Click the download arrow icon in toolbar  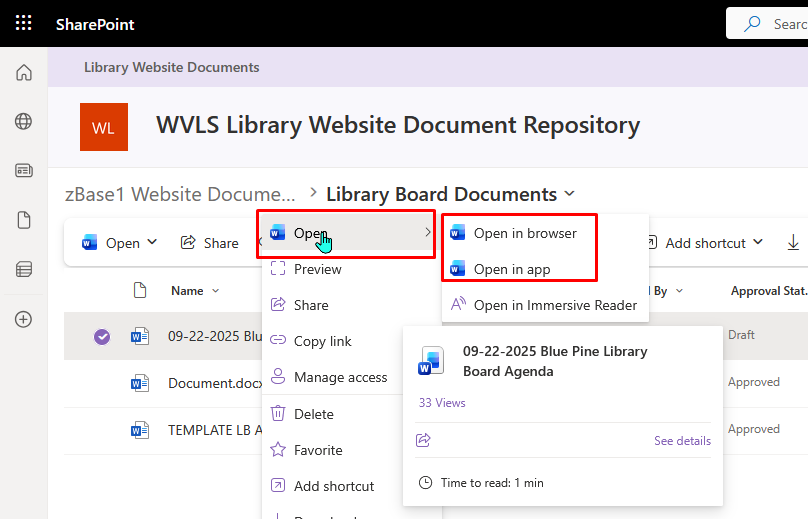(794, 242)
